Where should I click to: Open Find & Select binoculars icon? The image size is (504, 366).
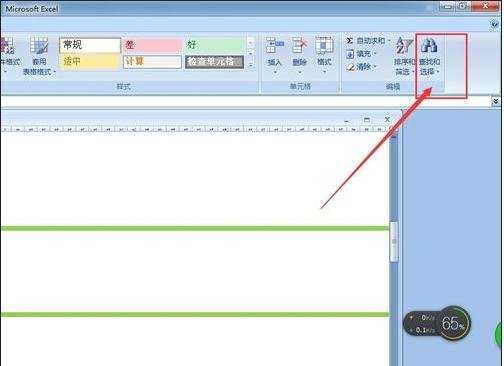[429, 45]
